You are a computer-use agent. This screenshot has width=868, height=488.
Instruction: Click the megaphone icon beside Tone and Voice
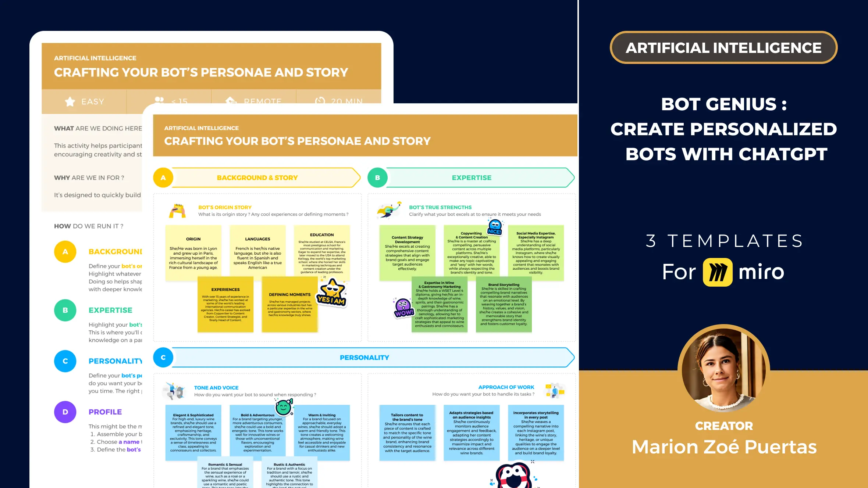[x=175, y=391]
